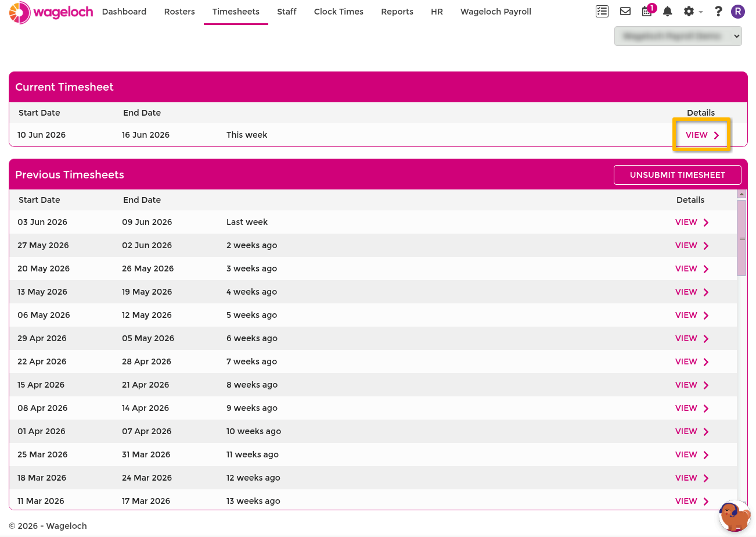The width and height of the screenshot is (756, 537).
Task: Click the '02 Jun 2026' end date
Action: tap(147, 245)
